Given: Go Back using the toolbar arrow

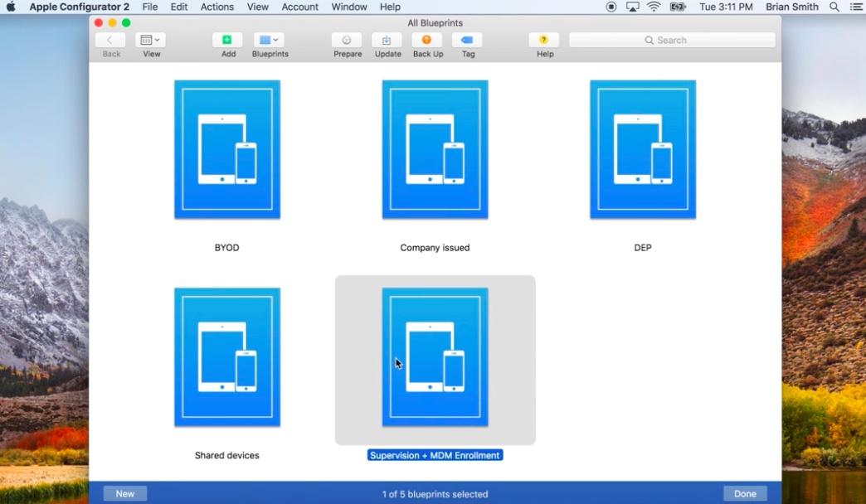Looking at the screenshot, I should coord(109,40).
